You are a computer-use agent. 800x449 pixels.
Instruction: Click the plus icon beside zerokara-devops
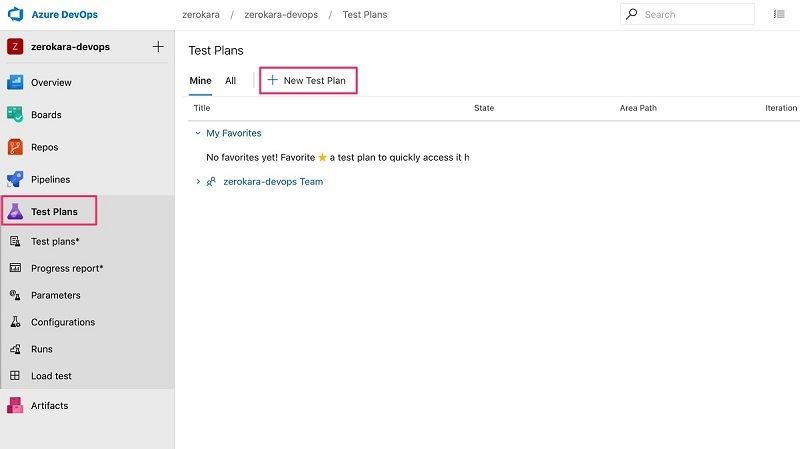click(x=158, y=46)
